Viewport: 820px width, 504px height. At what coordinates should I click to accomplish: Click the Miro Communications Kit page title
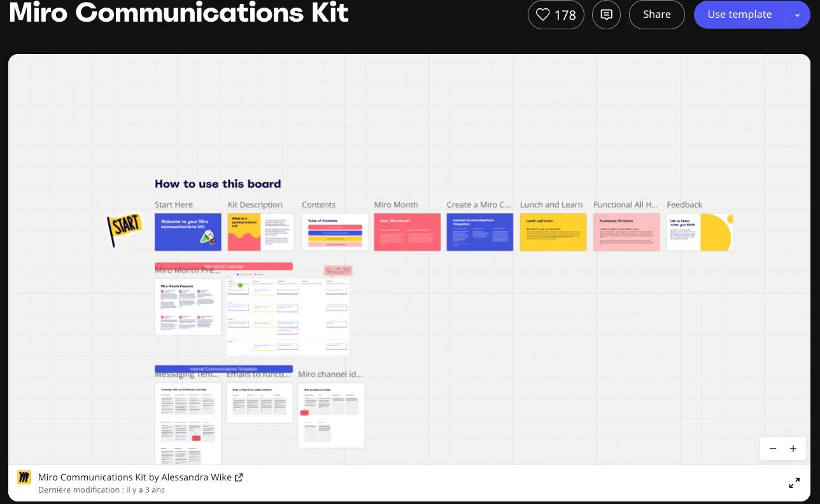point(179,13)
